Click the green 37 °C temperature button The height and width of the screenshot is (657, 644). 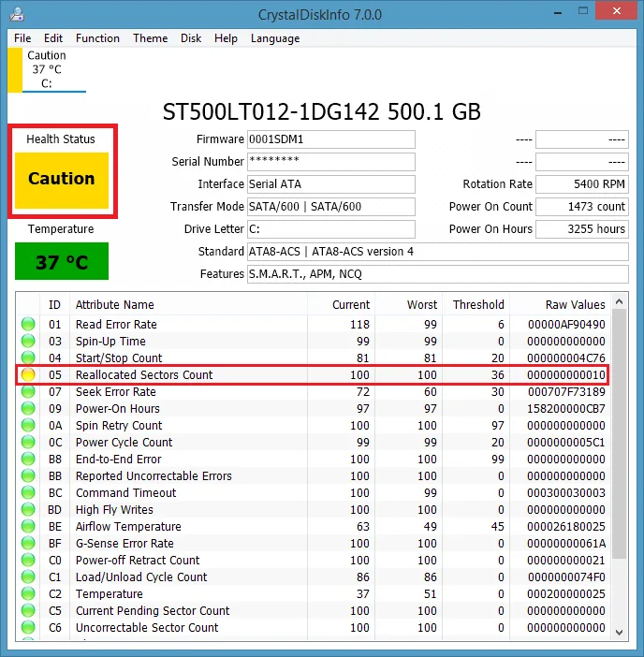[x=62, y=262]
